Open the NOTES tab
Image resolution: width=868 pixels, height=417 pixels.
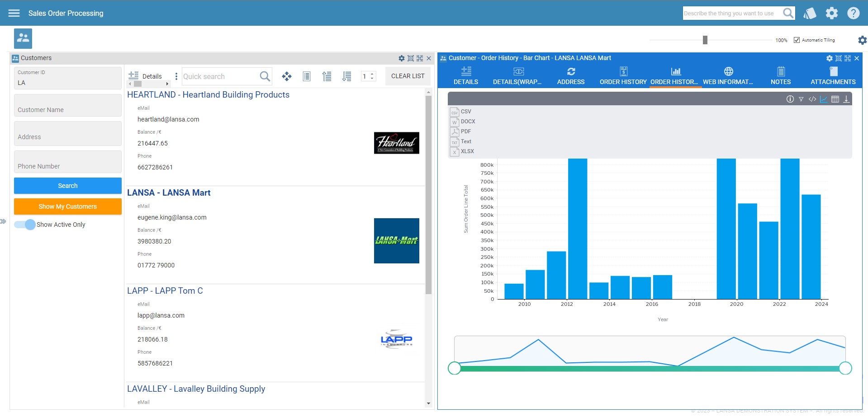(x=780, y=75)
